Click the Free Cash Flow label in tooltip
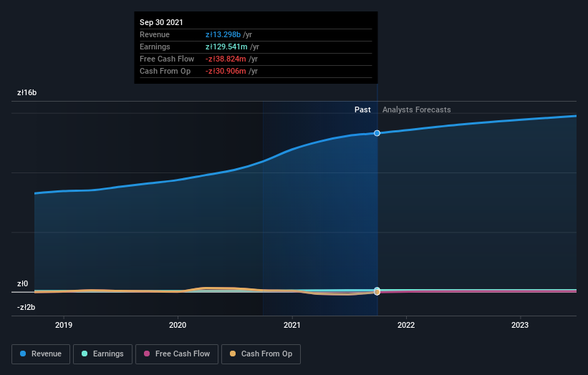The width and height of the screenshot is (588, 375). [x=167, y=59]
